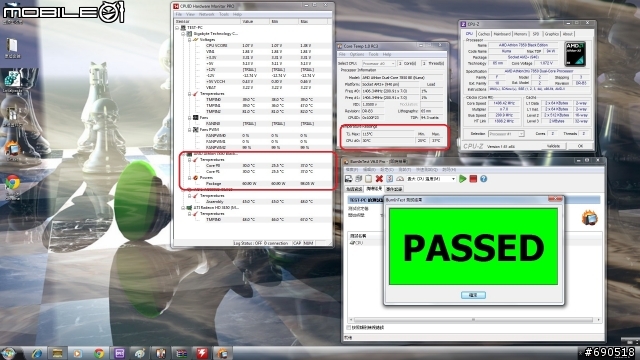Open the Help menu in Core Temp
Image resolution: width=640 pixels, height=360 pixels.
pos(387,54)
